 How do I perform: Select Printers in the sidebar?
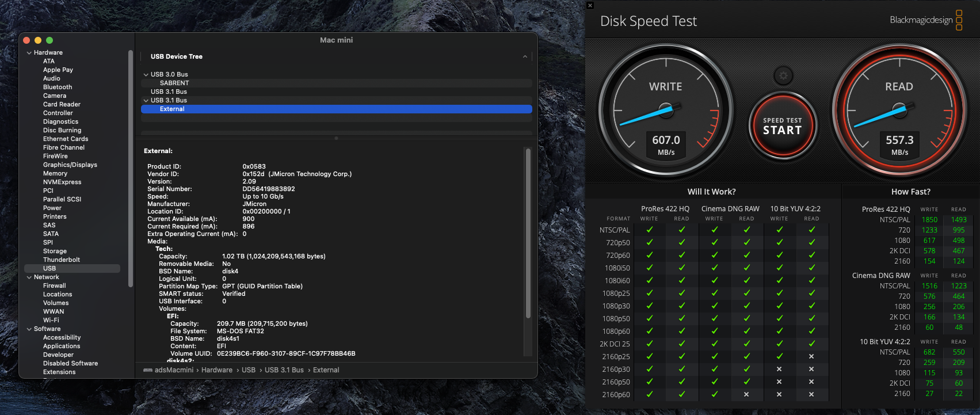point(55,216)
